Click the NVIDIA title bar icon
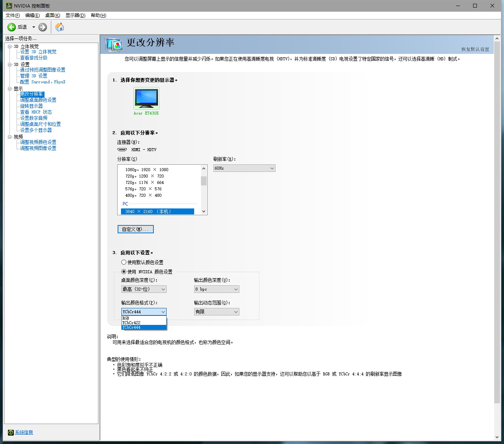Viewport: 504px width, 444px height. click(9, 6)
